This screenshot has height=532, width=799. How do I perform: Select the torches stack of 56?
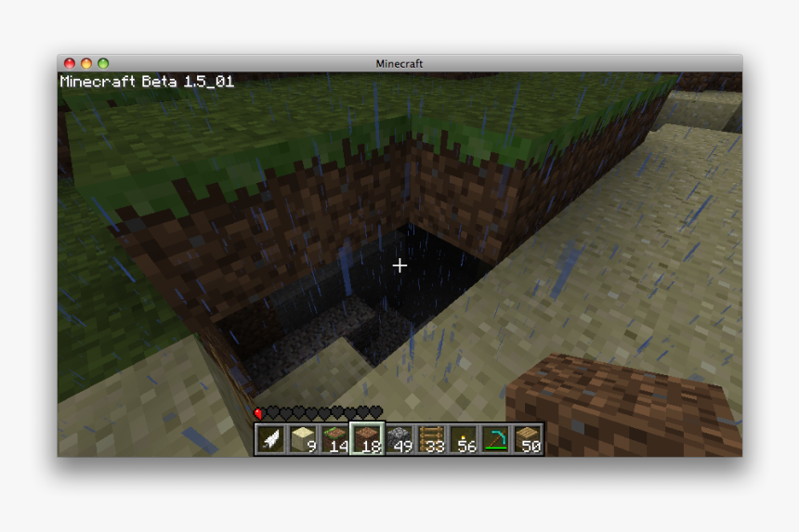464,439
